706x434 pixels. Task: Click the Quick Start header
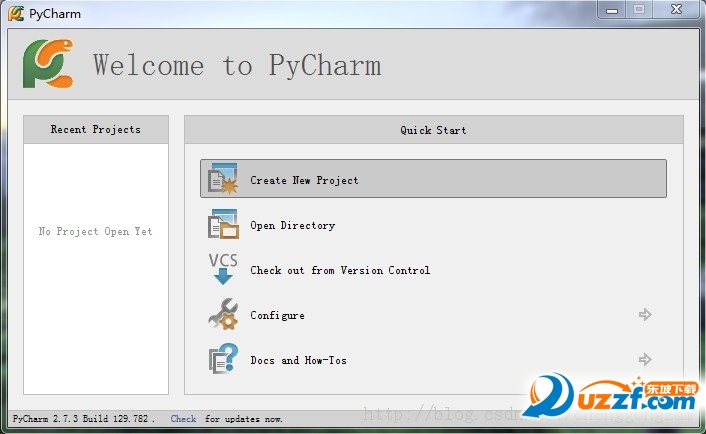click(x=434, y=130)
